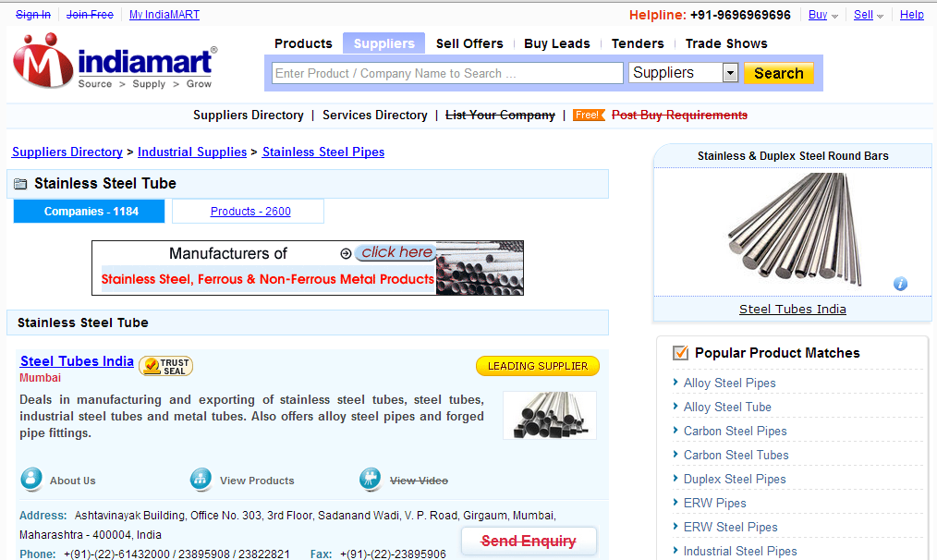Open the Suppliers search category dropdown

(x=729, y=72)
